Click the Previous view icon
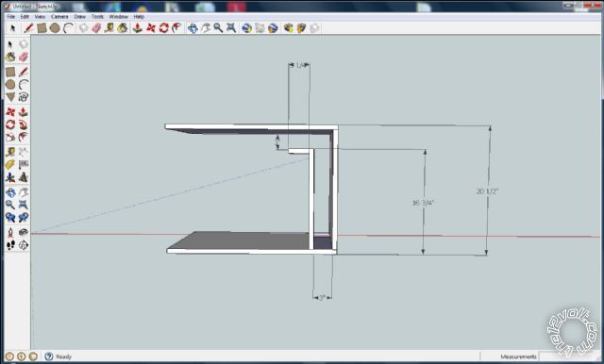This screenshot has height=364, width=604. pos(10,218)
